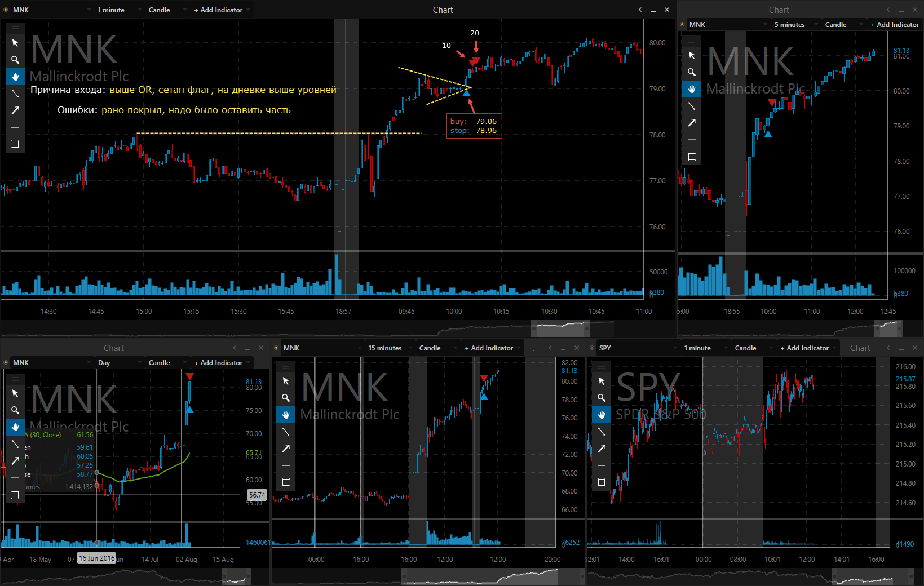Choose the rectangle tool in the SPY chart
Image resolution: width=924 pixels, height=586 pixels.
pyautogui.click(x=602, y=482)
